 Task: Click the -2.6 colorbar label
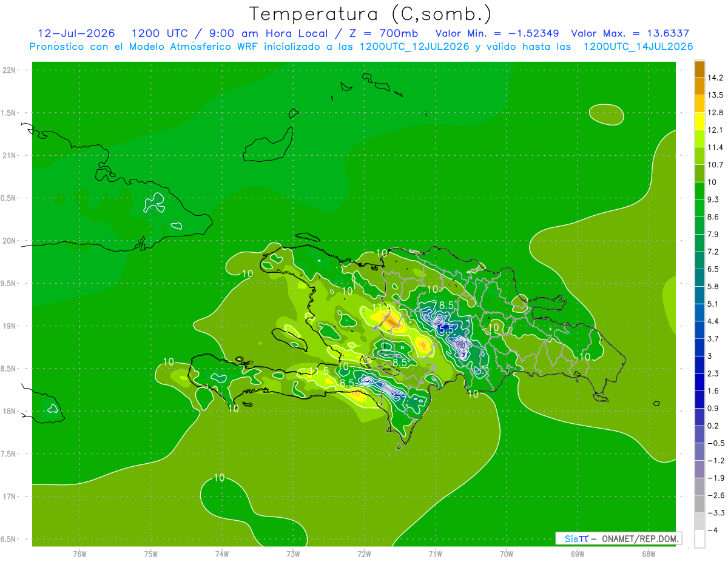(x=716, y=495)
